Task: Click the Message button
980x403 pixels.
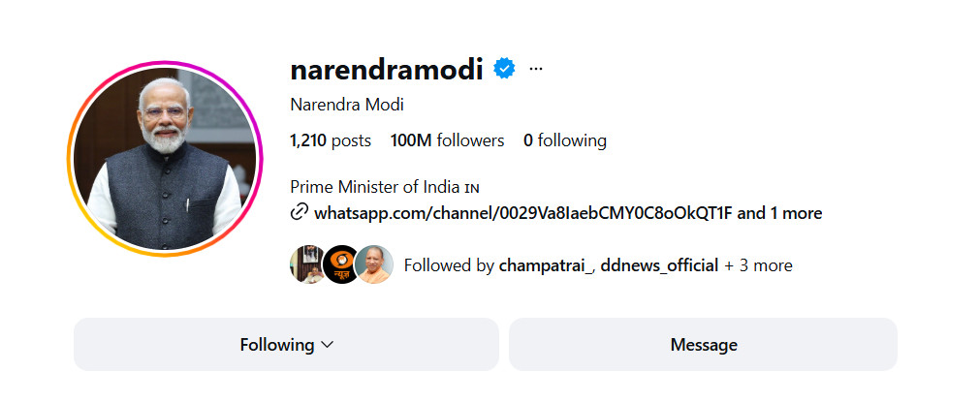Action: (x=703, y=345)
